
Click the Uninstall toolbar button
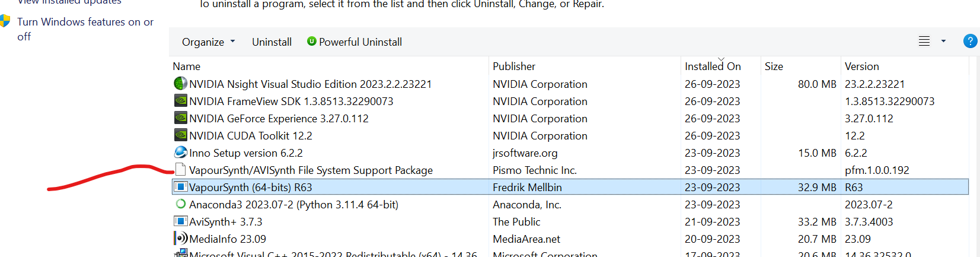point(272,42)
